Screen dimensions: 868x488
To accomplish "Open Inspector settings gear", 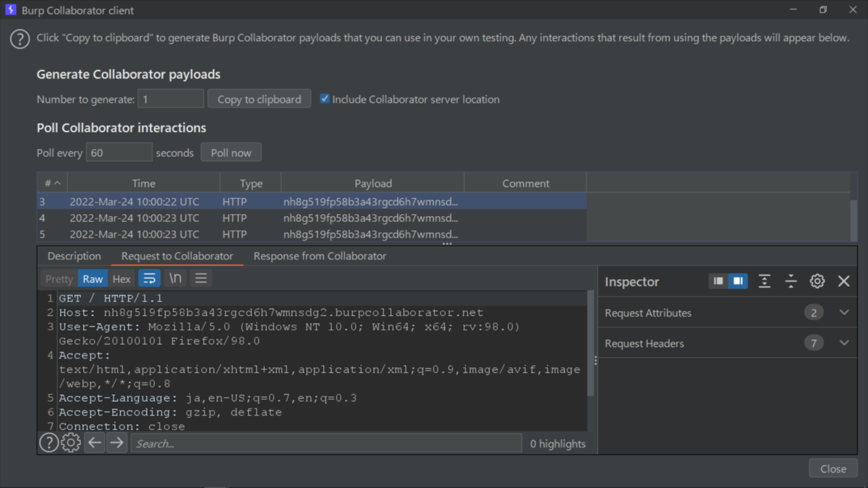I will [x=817, y=281].
